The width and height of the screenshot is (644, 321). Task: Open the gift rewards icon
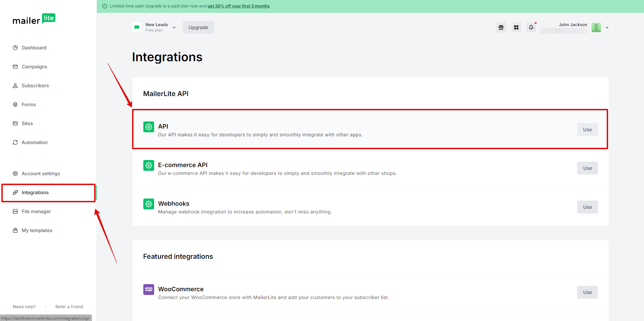click(501, 27)
